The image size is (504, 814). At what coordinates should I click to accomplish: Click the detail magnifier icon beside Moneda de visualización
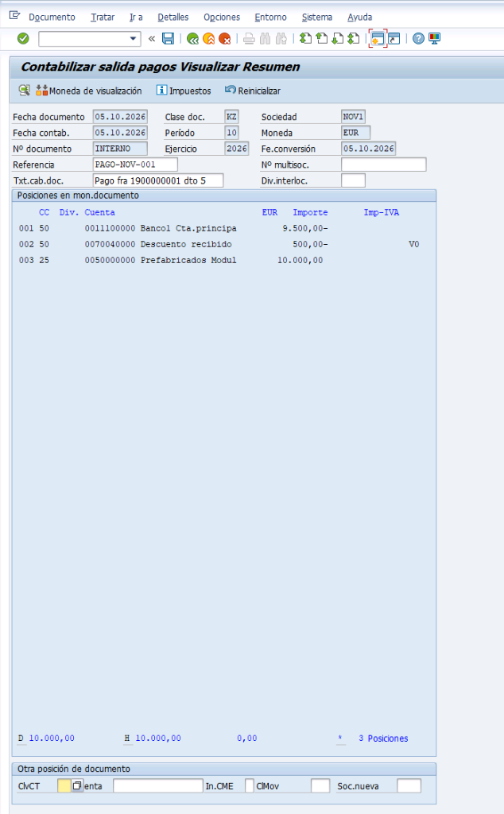click(x=25, y=91)
